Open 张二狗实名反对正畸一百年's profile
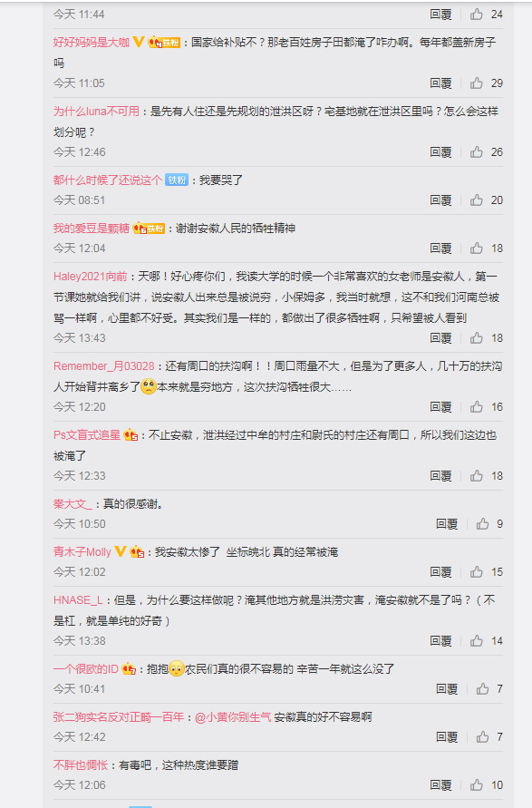The width and height of the screenshot is (532, 808). [119, 717]
